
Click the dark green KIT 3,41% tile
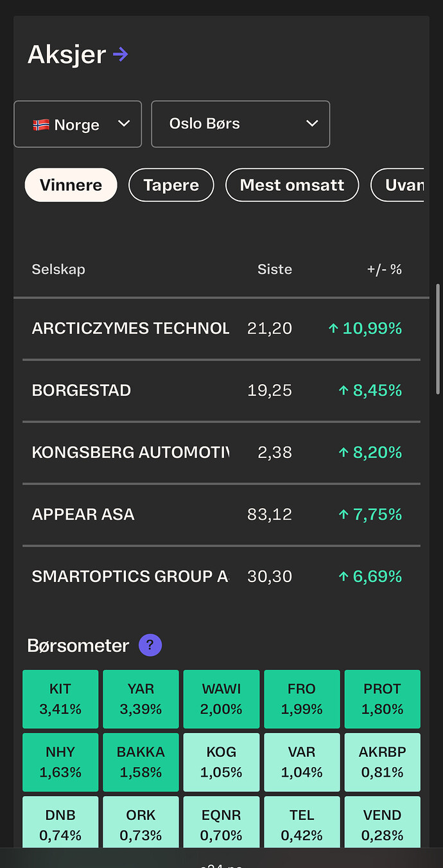pos(60,698)
